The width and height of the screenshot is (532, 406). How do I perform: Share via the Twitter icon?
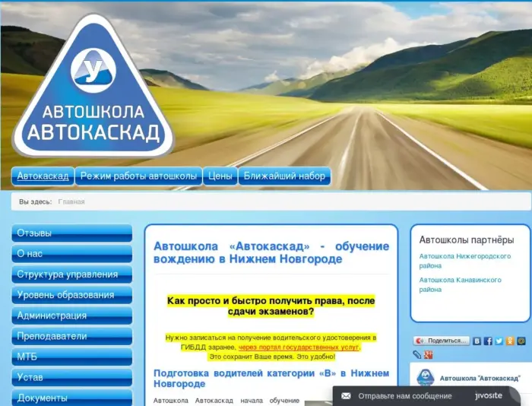tap(499, 341)
